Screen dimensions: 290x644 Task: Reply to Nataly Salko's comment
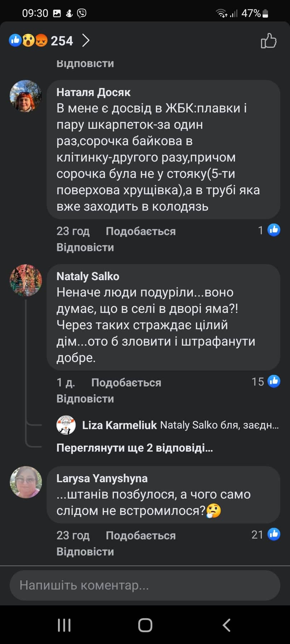[x=85, y=399]
